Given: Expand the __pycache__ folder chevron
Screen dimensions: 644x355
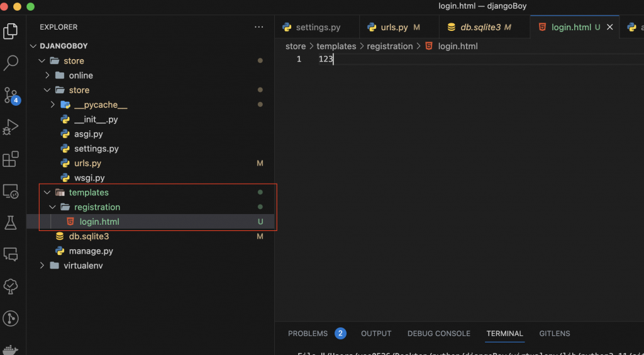Looking at the screenshot, I should point(52,104).
